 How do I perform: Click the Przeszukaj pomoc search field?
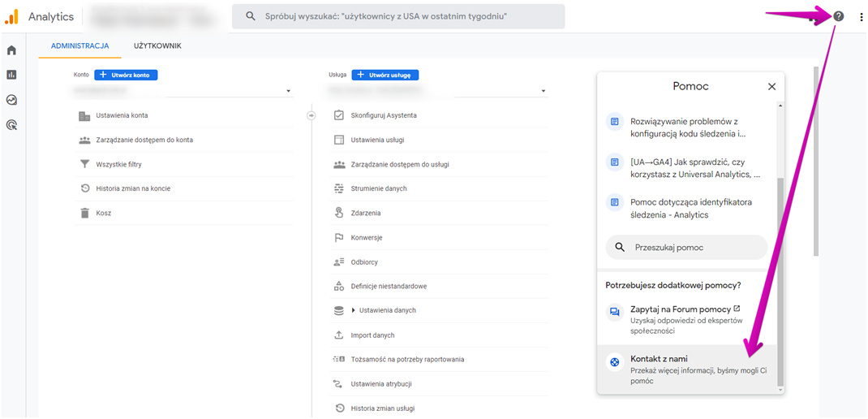(686, 248)
